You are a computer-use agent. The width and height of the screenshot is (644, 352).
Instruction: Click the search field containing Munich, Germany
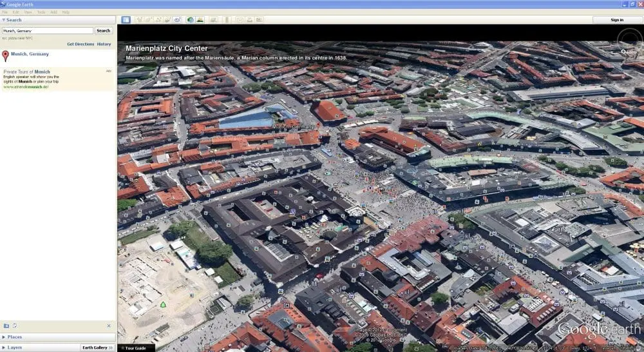pyautogui.click(x=48, y=31)
